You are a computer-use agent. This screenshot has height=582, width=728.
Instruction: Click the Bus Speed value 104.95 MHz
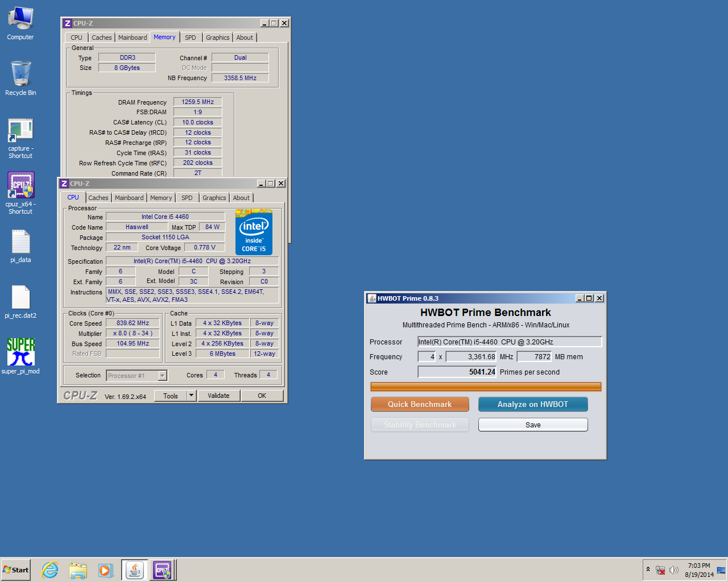[133, 343]
